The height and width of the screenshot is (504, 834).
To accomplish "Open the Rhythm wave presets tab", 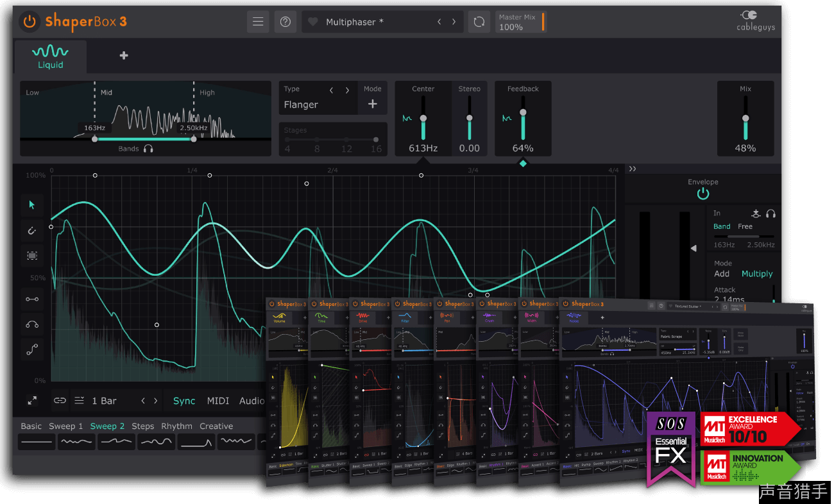I will [177, 426].
